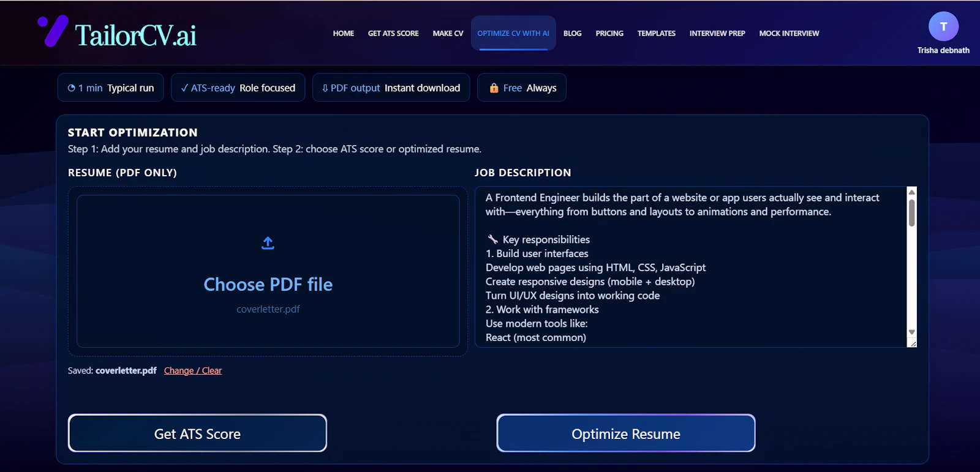Click the Free Always badge
The width and height of the screenshot is (980, 472).
pos(522,88)
